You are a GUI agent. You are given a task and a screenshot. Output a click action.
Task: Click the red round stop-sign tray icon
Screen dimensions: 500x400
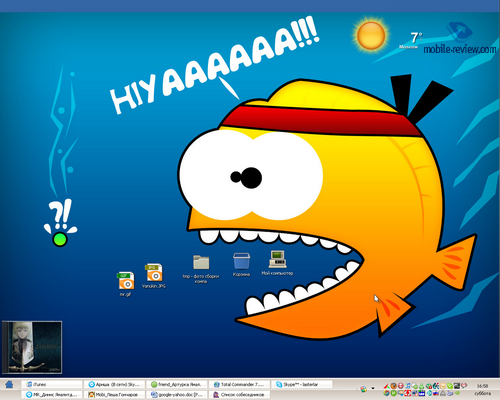(401, 386)
